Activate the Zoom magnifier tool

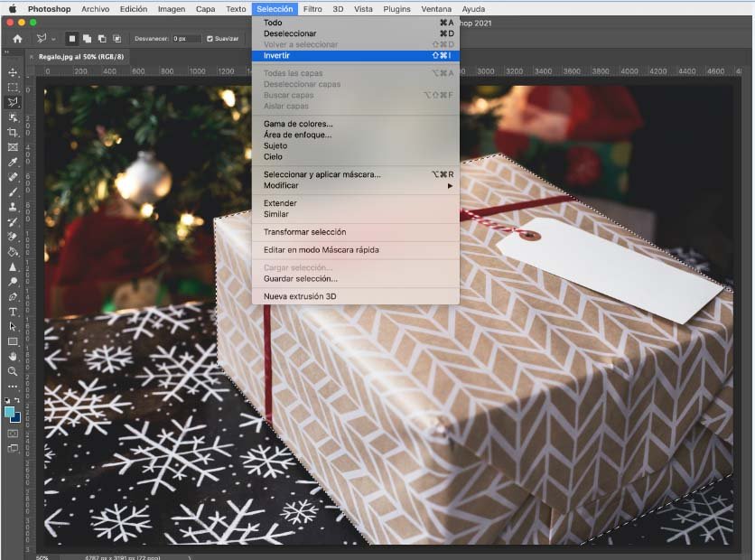[13, 371]
